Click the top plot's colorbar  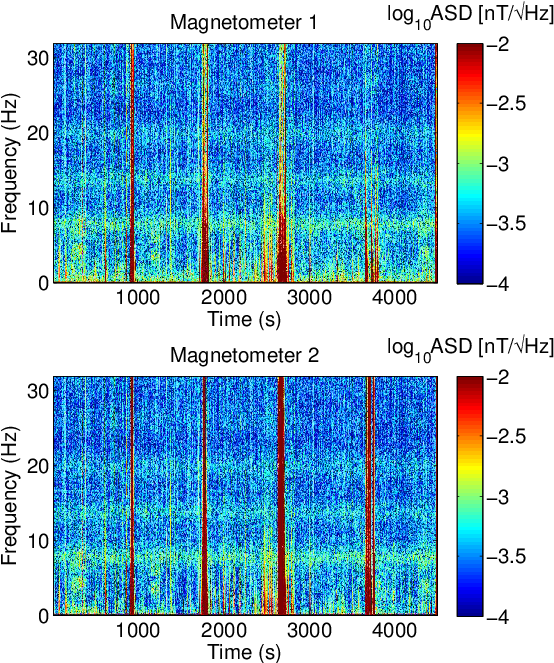(x=469, y=163)
